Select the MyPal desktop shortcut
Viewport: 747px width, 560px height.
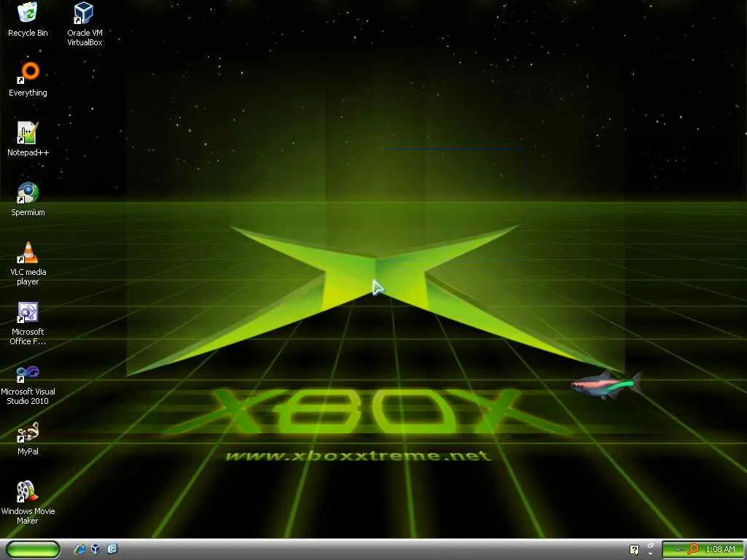[x=28, y=438]
